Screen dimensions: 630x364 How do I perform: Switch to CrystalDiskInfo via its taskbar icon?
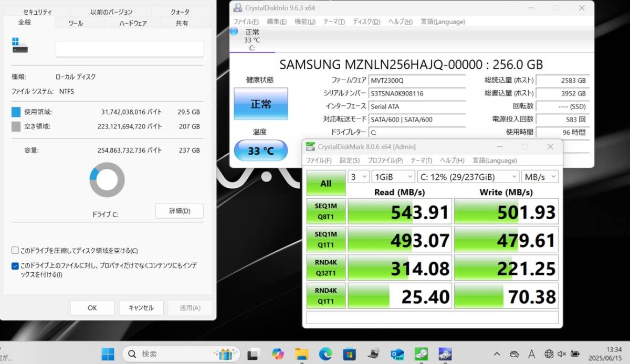(x=445, y=354)
